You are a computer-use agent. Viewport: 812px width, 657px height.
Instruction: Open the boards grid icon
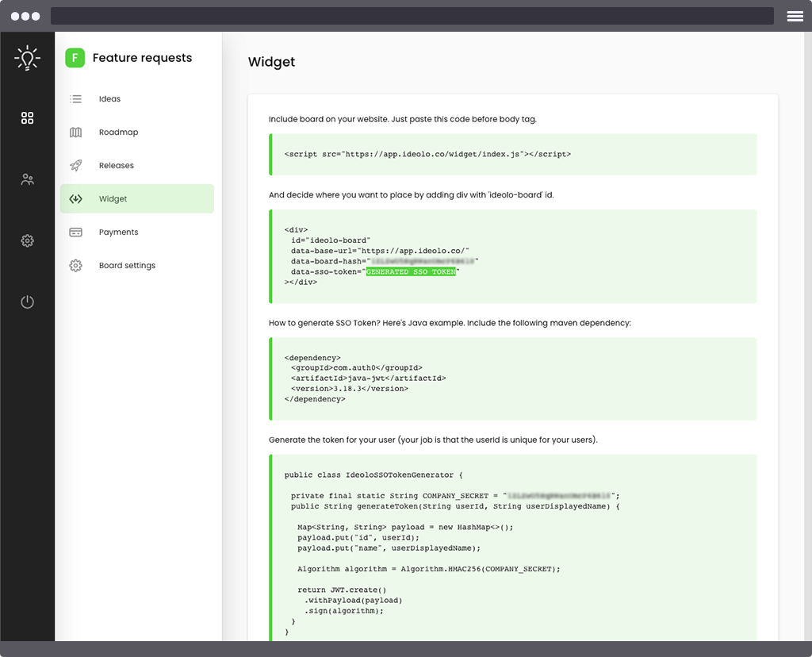[27, 118]
